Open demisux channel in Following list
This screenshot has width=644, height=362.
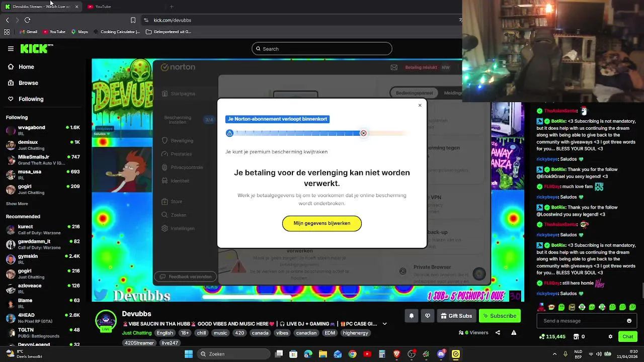[x=43, y=145]
